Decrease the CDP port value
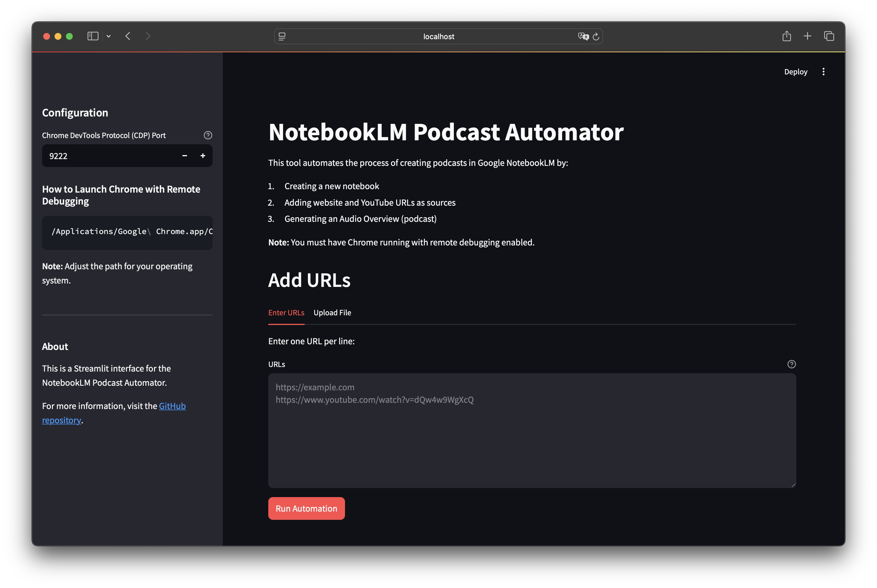 click(184, 156)
